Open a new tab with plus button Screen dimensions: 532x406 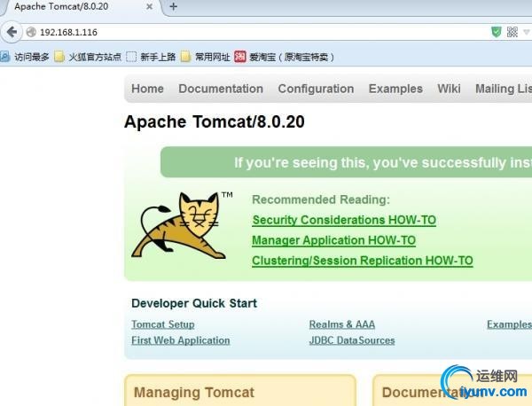(174, 6)
